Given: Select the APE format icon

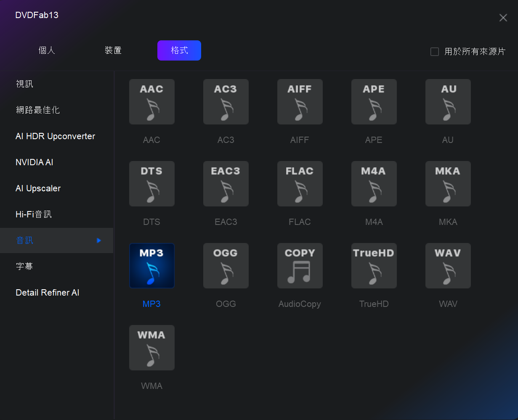Looking at the screenshot, I should coord(374,102).
